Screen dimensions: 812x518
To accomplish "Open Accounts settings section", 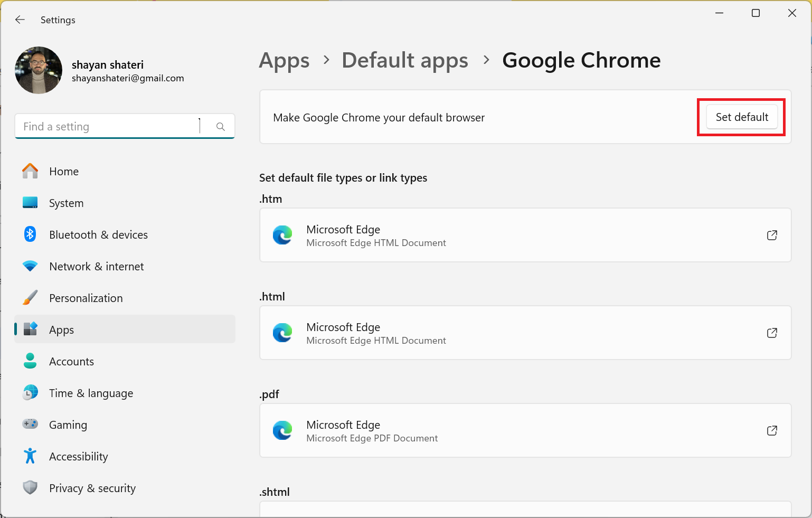I will (125, 361).
